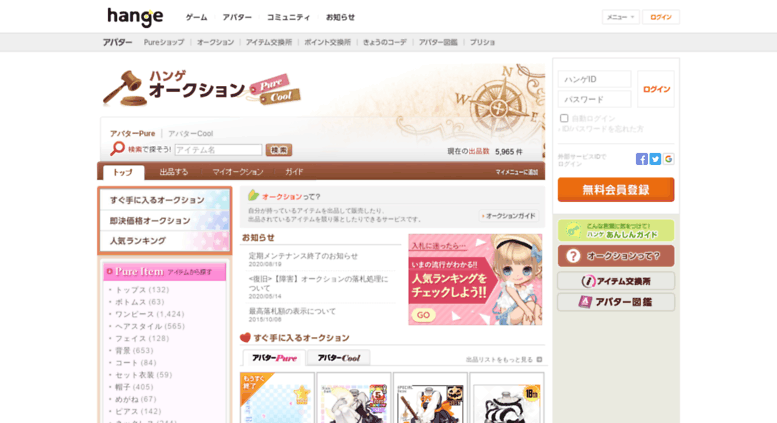The height and width of the screenshot is (423, 777).
Task: Toggle the 自動ログイン checkbox
Action: pos(564,118)
